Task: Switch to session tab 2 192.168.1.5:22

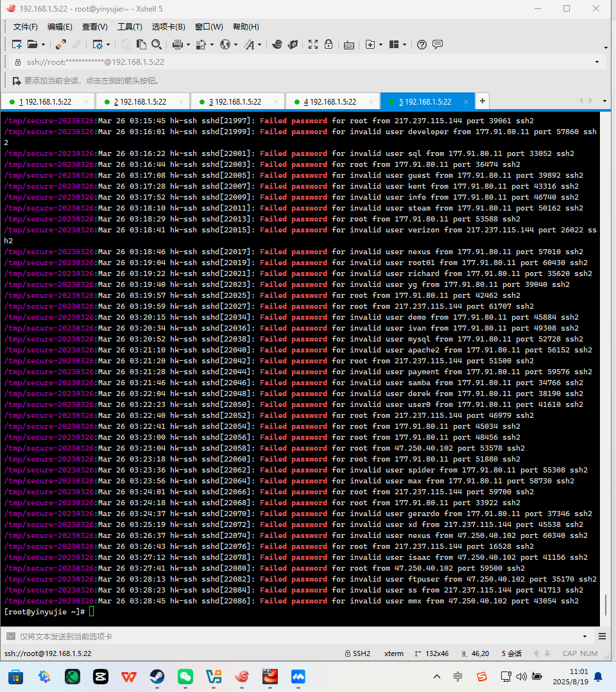Action: pyautogui.click(x=143, y=102)
